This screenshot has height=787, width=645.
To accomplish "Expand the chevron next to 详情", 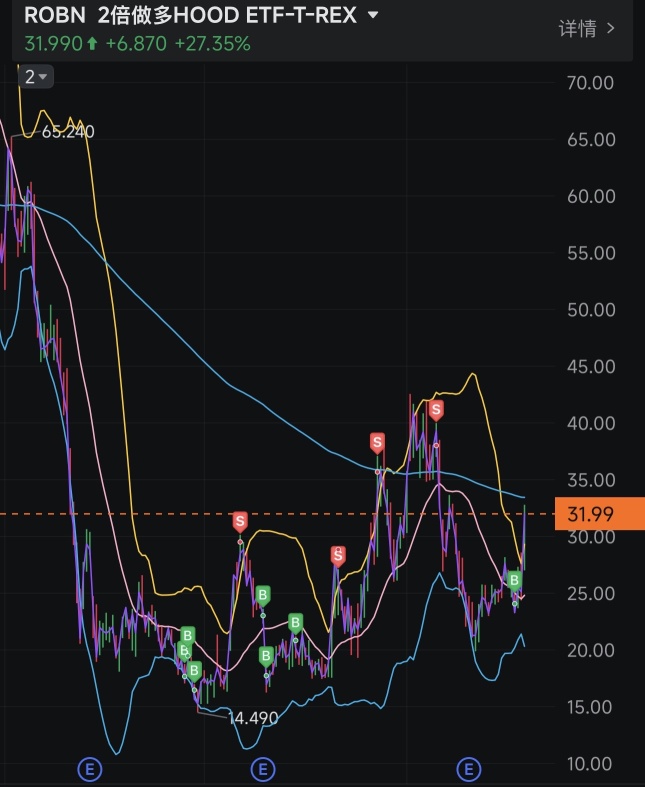I will [610, 29].
